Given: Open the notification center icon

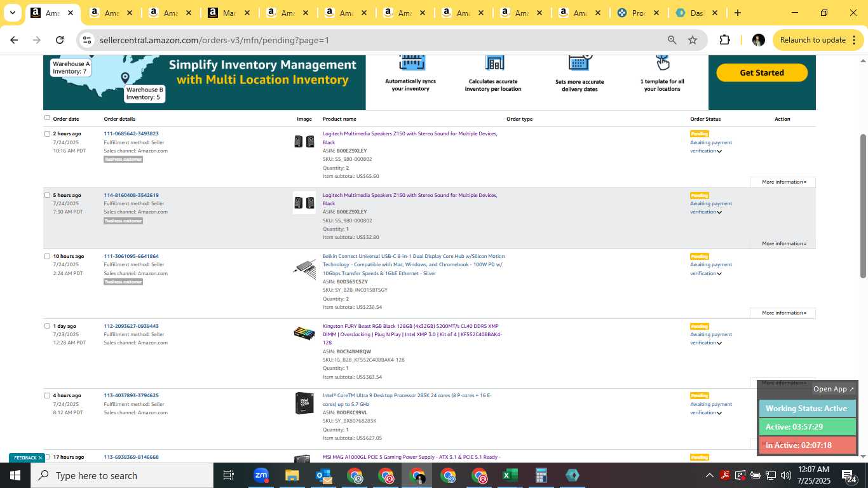Looking at the screenshot, I should (850, 475).
